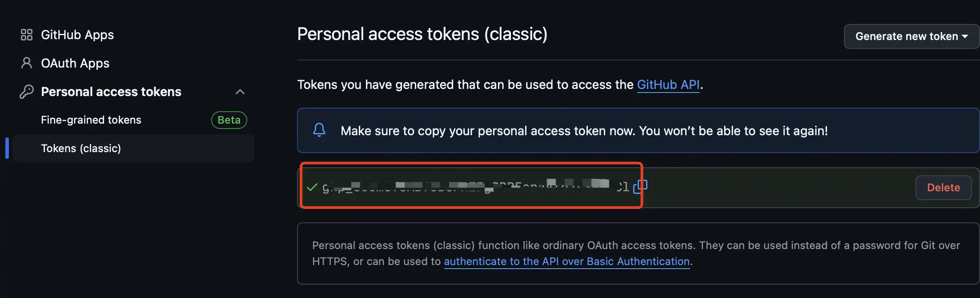Delete the newly generated token

click(943, 188)
